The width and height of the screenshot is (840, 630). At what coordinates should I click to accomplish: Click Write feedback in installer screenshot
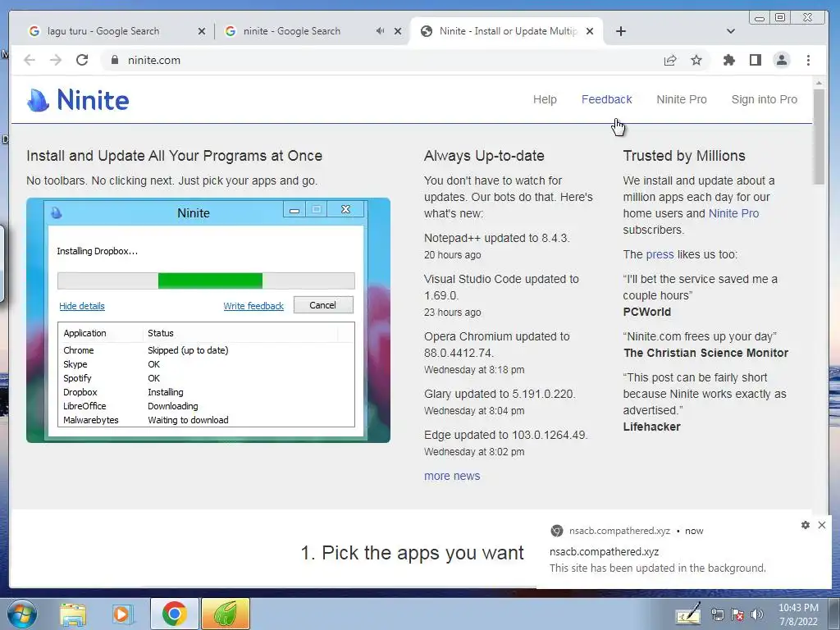(x=253, y=306)
